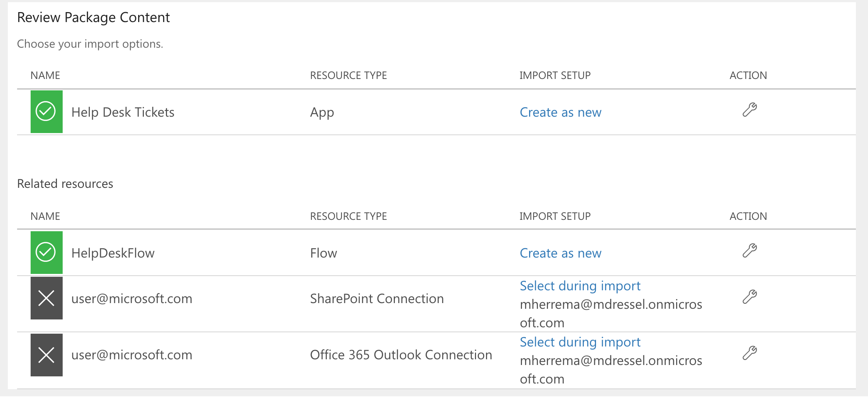Screen dimensions: 868x397
Task: Open 'Create as new' link for the Flow row
Action: [560, 253]
